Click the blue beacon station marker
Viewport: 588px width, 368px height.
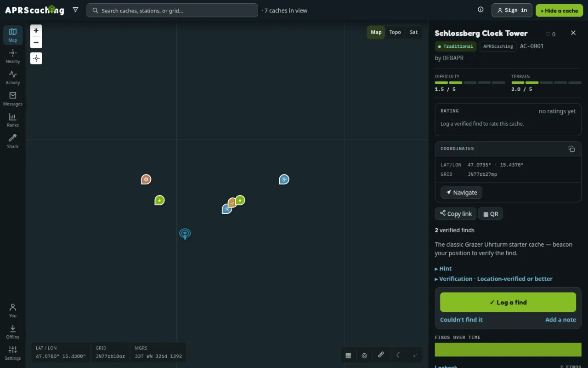(x=185, y=234)
